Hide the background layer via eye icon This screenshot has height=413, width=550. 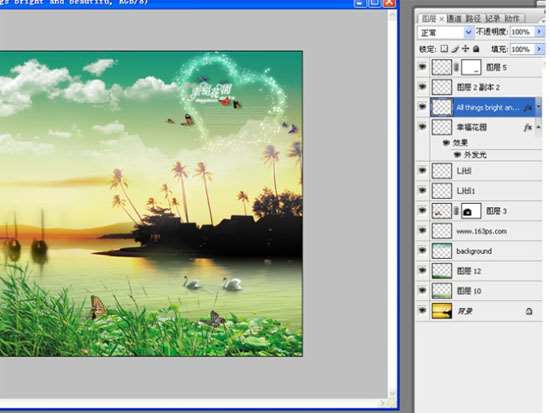[x=422, y=251]
